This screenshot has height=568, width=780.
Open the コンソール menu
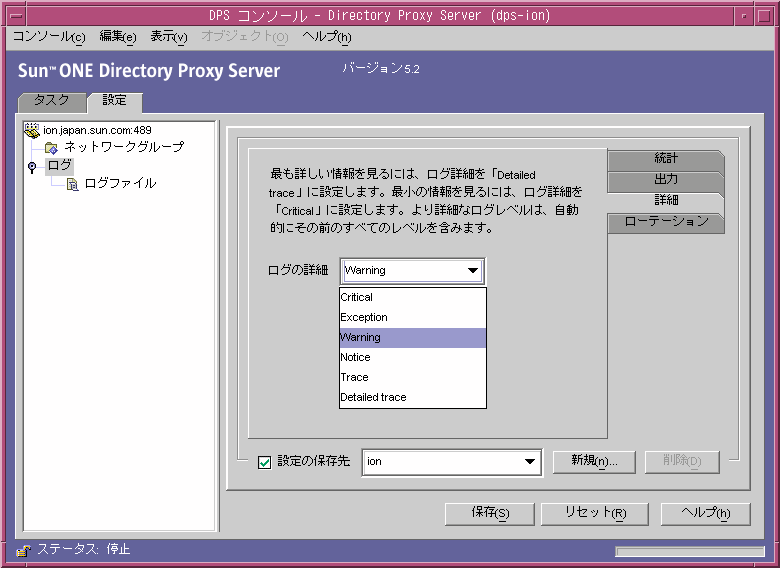point(49,37)
